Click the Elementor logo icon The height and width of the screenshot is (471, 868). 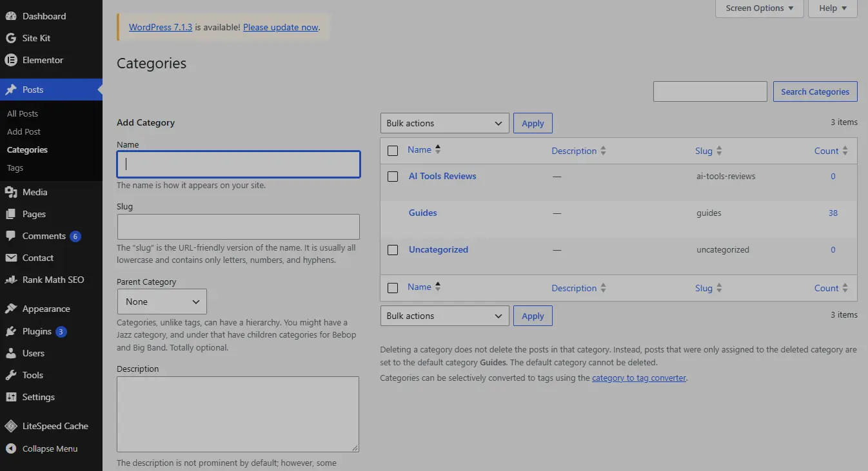(x=11, y=60)
